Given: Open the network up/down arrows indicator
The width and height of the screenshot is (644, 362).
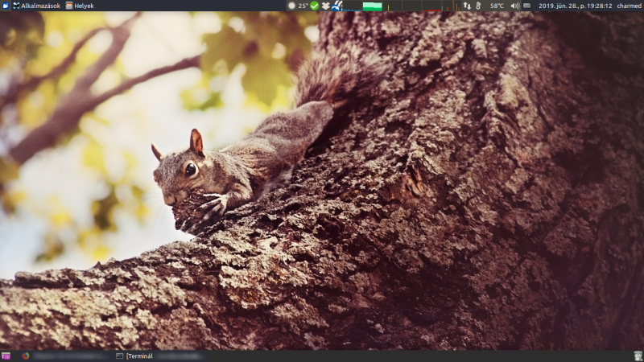Looking at the screenshot, I should point(467,6).
